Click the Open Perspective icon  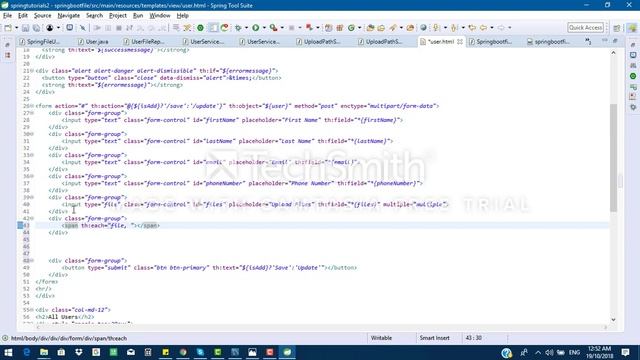617,28
